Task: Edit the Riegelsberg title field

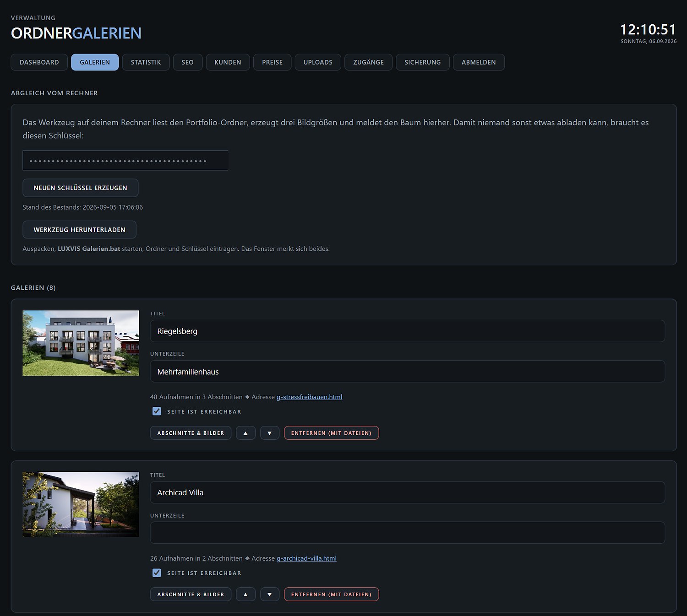Action: [x=408, y=331]
